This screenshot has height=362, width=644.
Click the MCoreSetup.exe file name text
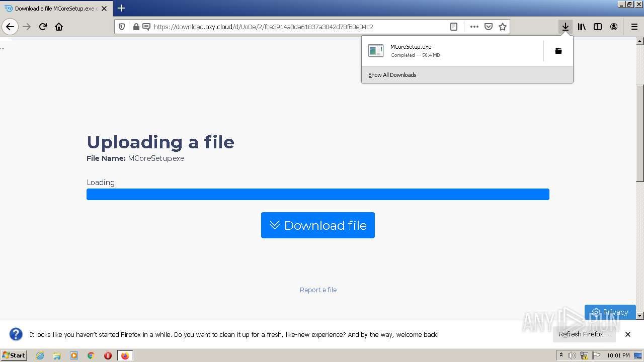coord(156,158)
